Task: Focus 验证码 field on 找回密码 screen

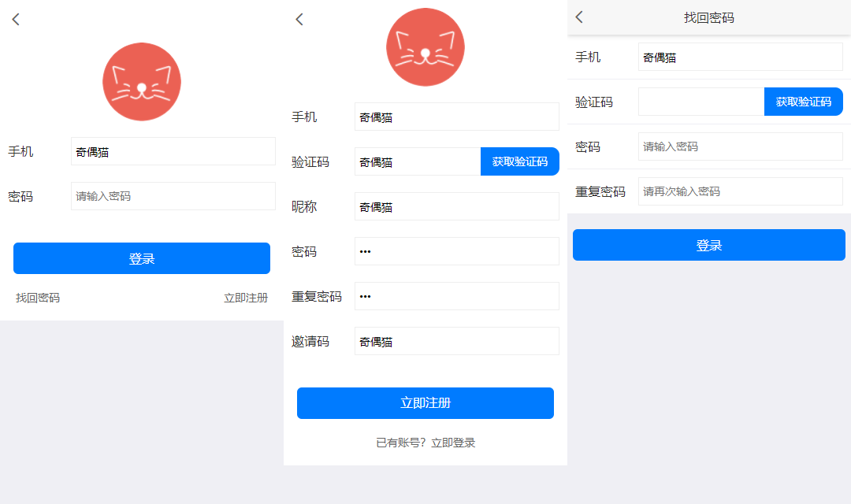Action: pyautogui.click(x=702, y=102)
